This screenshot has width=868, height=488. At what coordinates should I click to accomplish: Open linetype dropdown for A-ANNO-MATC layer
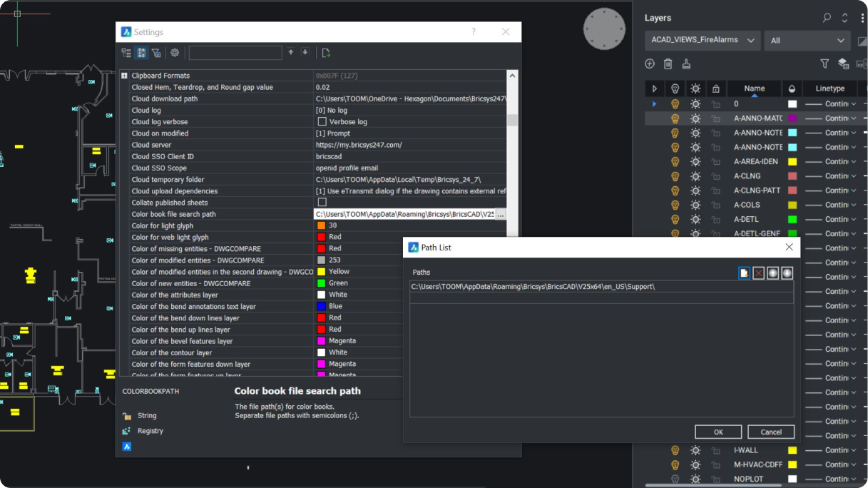854,118
